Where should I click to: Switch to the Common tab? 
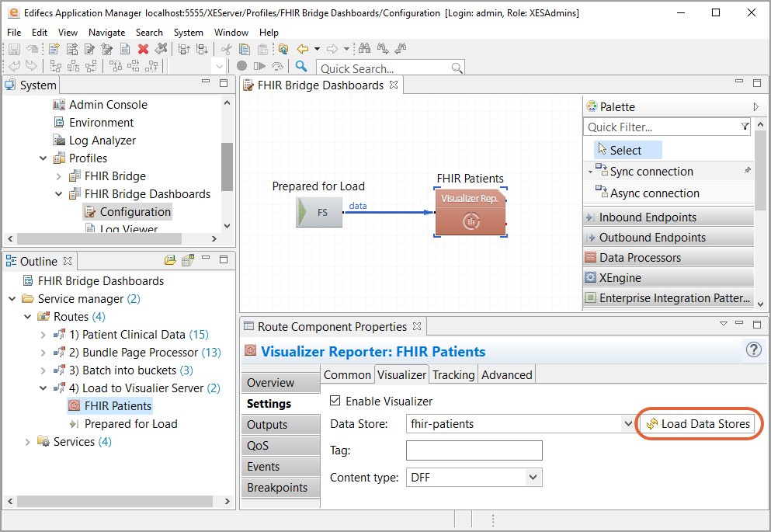(x=347, y=374)
